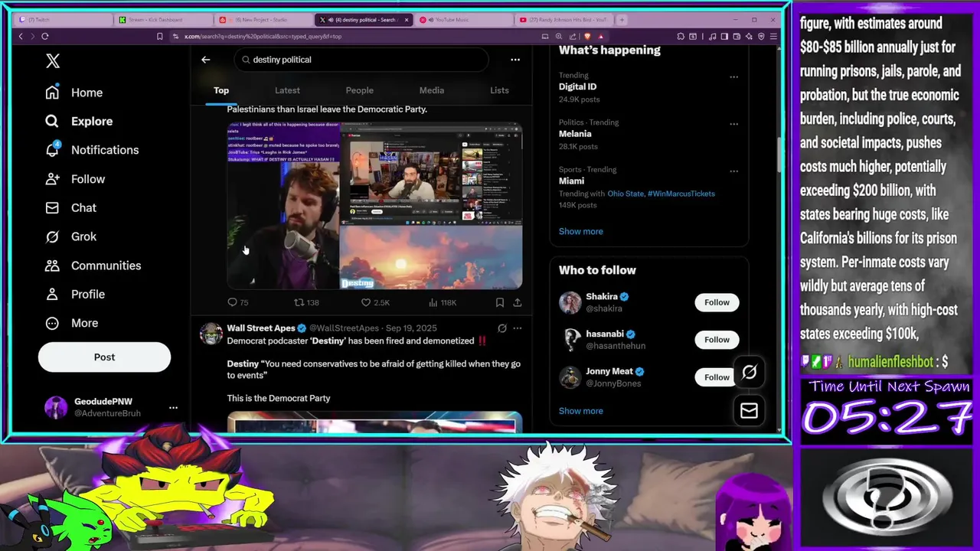Screen dimensions: 980x551
Task: Bookmark the Destiny video post
Action: click(x=500, y=302)
